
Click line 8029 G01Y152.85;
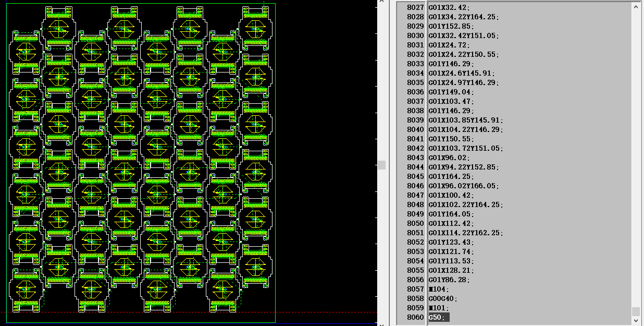pyautogui.click(x=451, y=27)
